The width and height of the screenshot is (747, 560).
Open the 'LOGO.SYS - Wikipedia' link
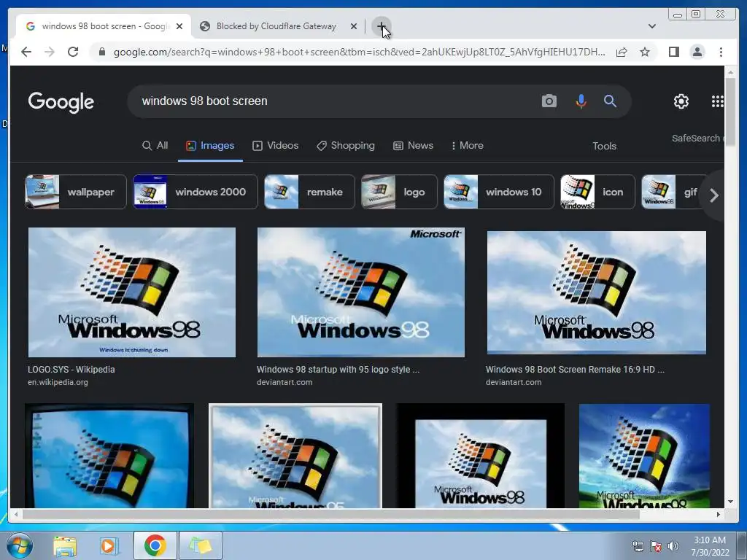click(x=71, y=370)
